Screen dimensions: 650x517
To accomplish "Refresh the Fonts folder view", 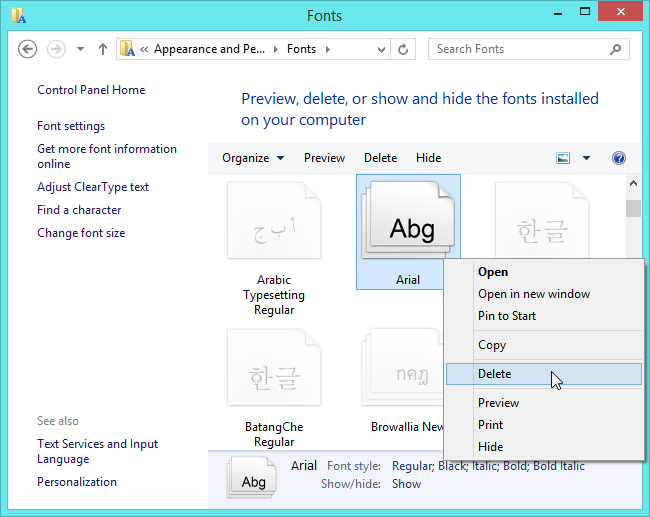I will click(x=404, y=49).
